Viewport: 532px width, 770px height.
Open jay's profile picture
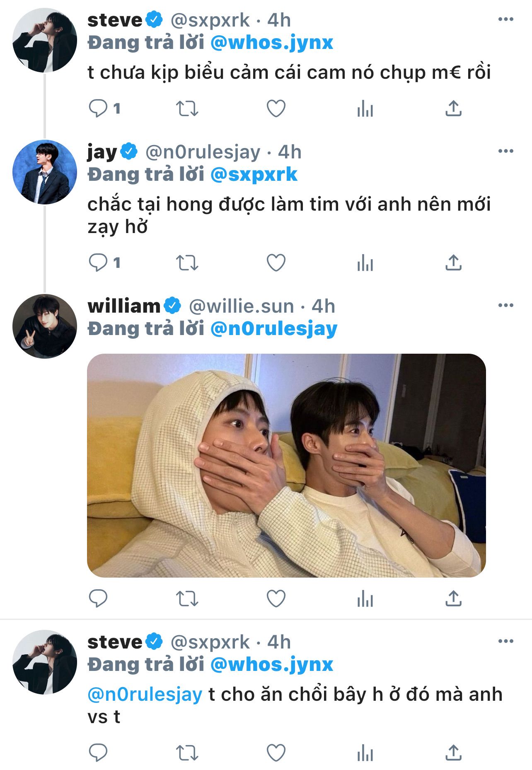pyautogui.click(x=45, y=172)
